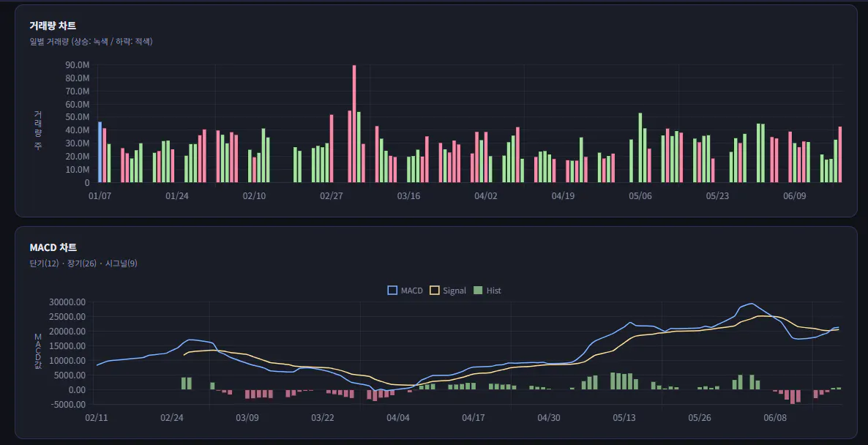
Task: Click the 단기(12) 장기(26) 시그널(9) subtitle
Action: click(x=83, y=263)
